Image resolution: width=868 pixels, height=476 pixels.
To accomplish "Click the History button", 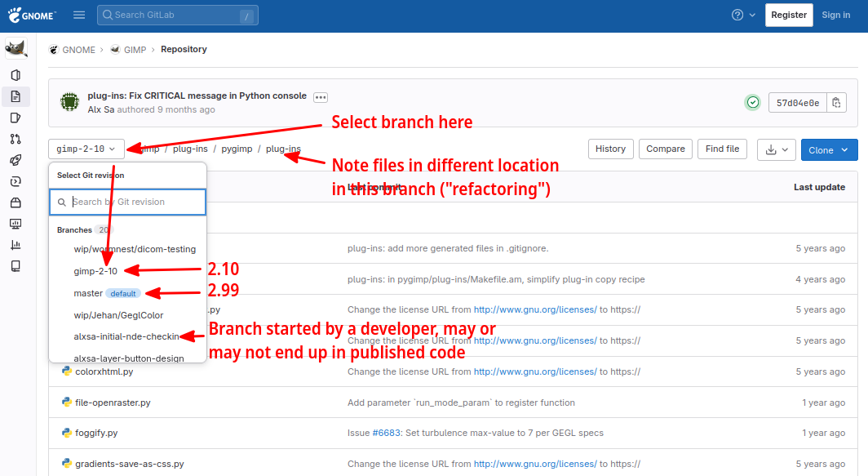I will (610, 149).
